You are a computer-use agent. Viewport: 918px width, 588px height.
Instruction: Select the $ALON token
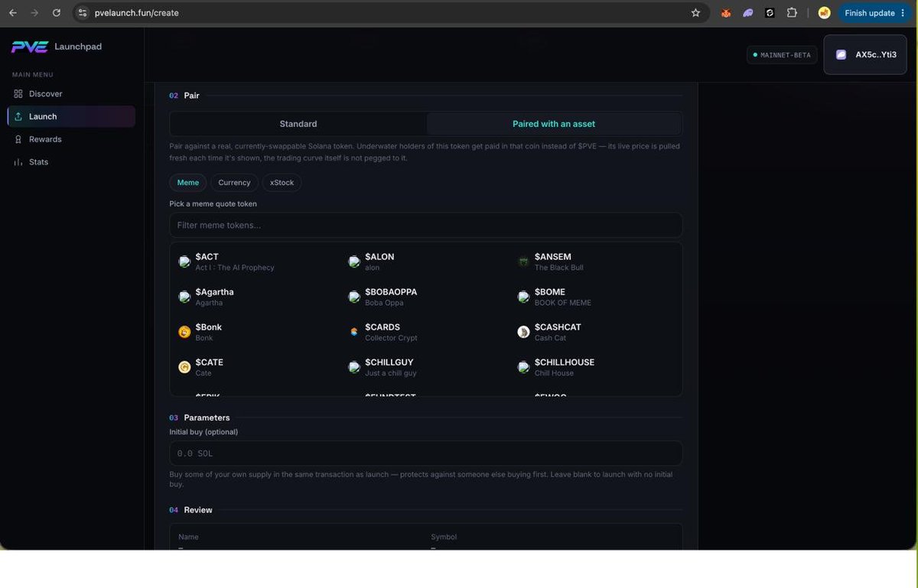pos(425,262)
